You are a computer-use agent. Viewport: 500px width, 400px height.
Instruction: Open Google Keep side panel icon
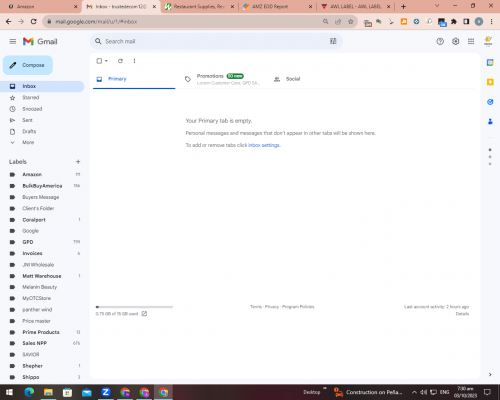490,82
